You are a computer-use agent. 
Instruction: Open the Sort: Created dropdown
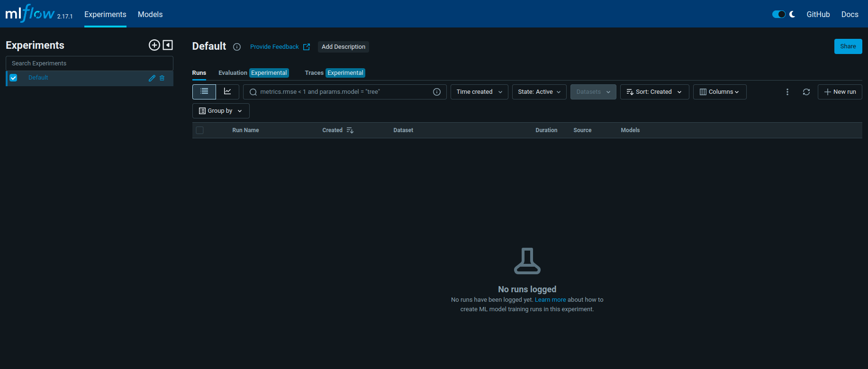pyautogui.click(x=655, y=92)
